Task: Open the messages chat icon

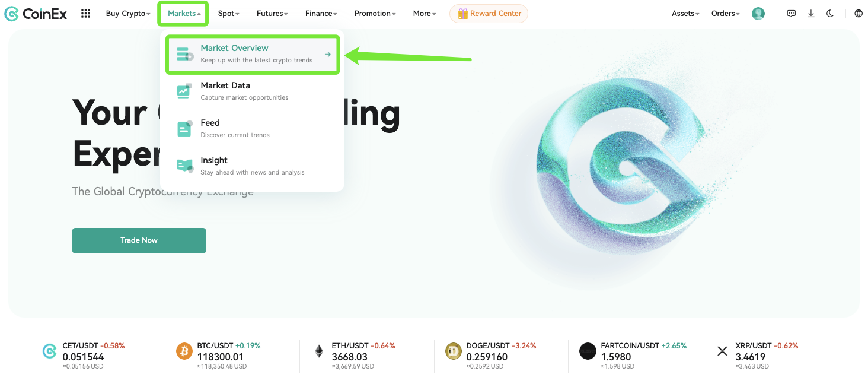Action: [x=791, y=14]
